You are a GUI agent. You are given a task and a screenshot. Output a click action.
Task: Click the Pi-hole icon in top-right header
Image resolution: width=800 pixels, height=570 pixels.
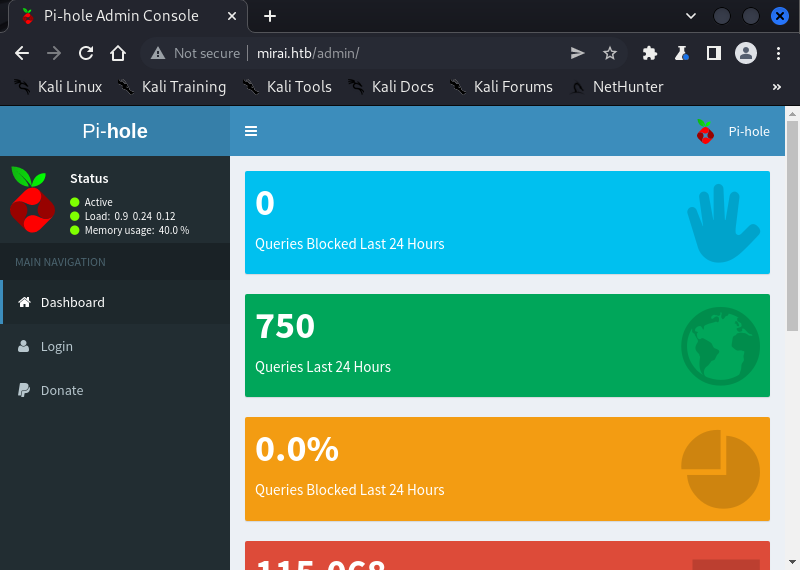(705, 131)
